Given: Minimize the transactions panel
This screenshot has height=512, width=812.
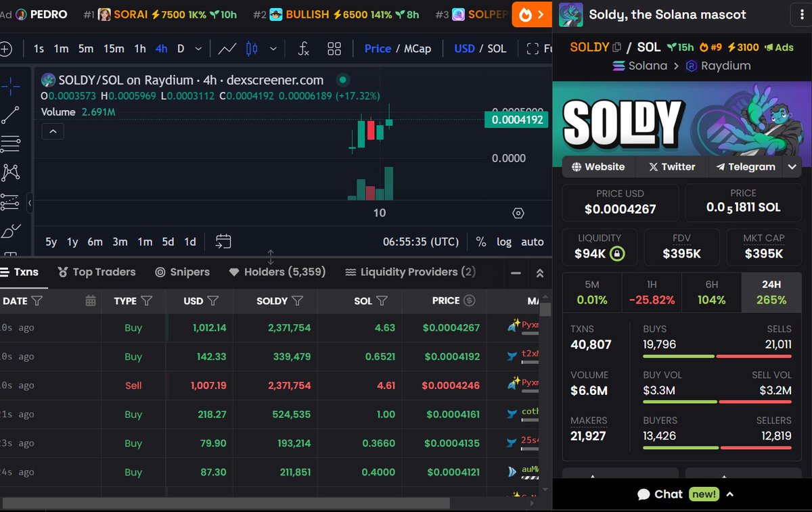Looking at the screenshot, I should point(516,273).
